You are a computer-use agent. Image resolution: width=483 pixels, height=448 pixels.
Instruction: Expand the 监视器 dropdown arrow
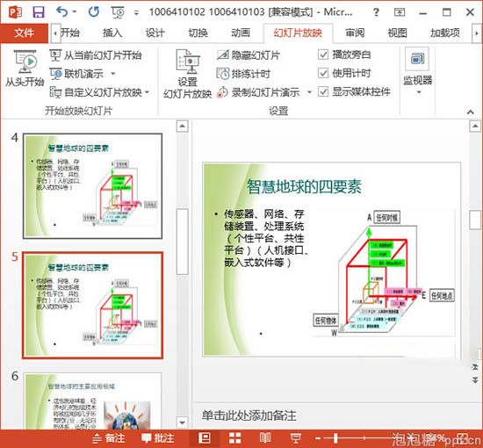pyautogui.click(x=418, y=92)
